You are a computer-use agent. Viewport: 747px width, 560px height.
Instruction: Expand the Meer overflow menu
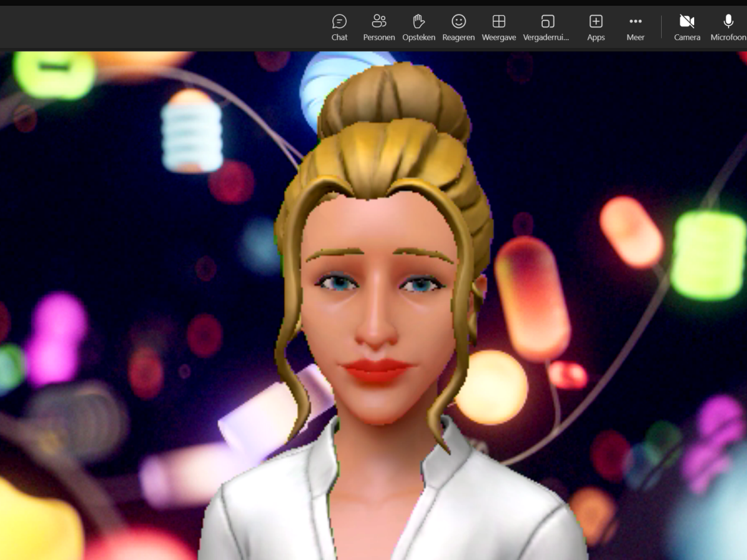pos(635,26)
